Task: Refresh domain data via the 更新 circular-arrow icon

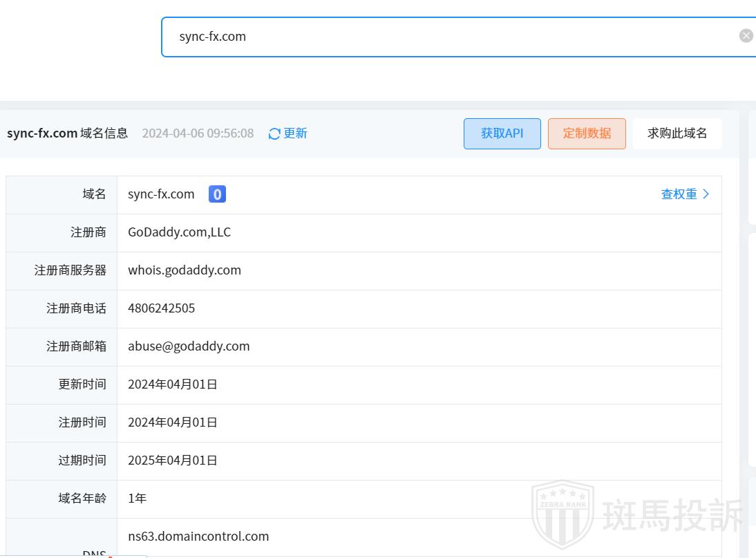Action: pos(274,133)
